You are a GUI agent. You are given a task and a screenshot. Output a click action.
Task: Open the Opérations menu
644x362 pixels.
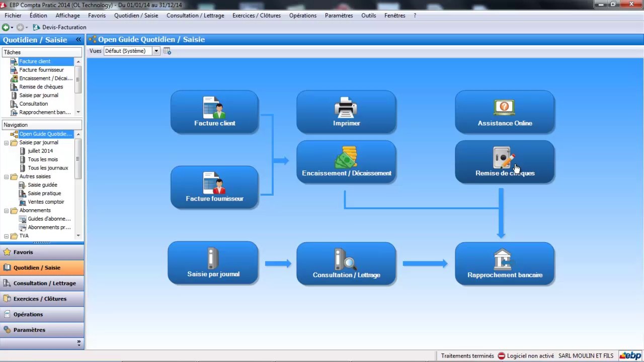tap(303, 16)
